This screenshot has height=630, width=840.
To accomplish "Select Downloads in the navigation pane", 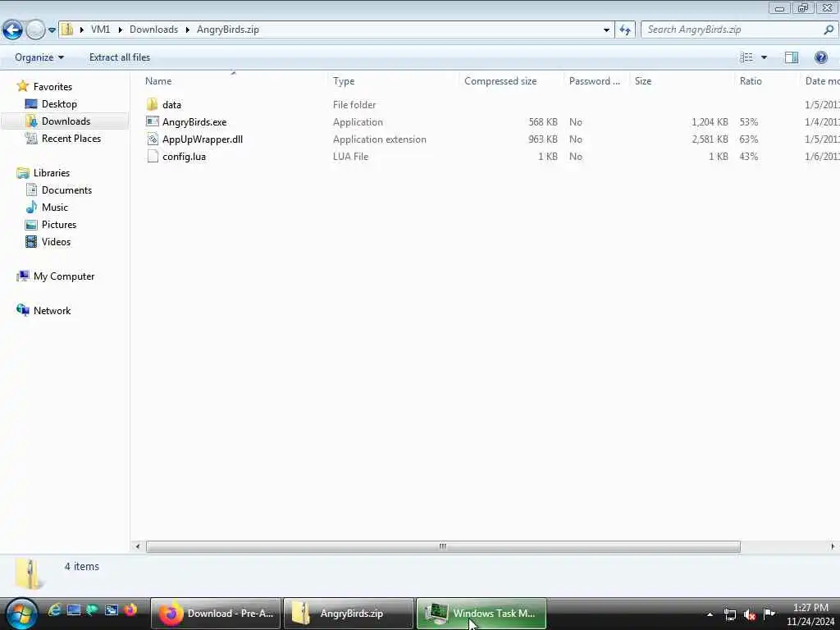I will point(66,121).
